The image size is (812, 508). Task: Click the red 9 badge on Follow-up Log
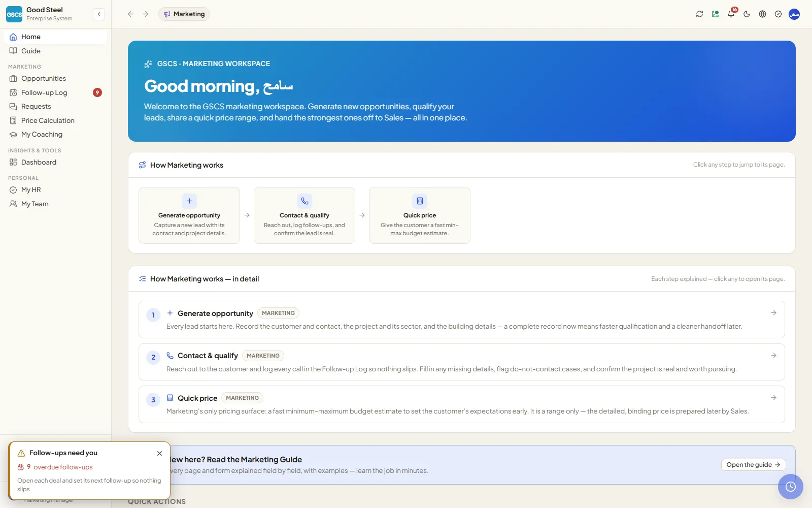97,92
